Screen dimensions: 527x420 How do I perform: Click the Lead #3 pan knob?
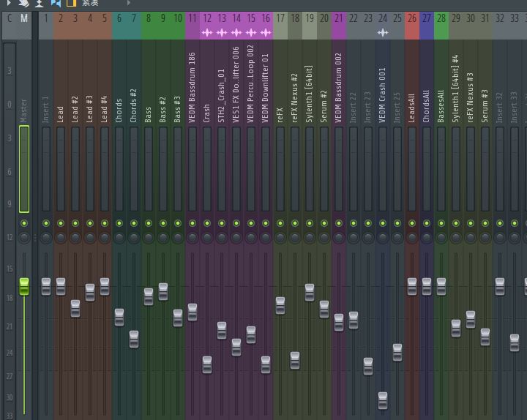[x=90, y=238]
